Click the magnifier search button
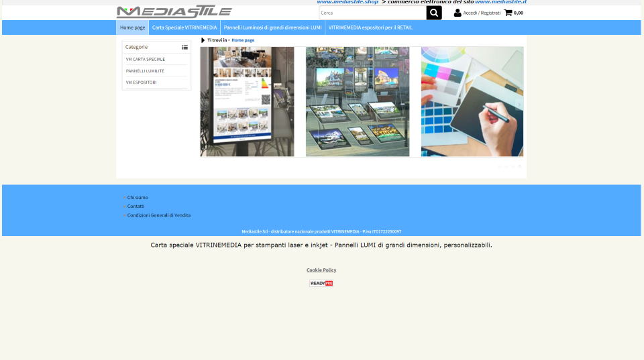Viewport: 644px width, 360px height. pos(434,13)
